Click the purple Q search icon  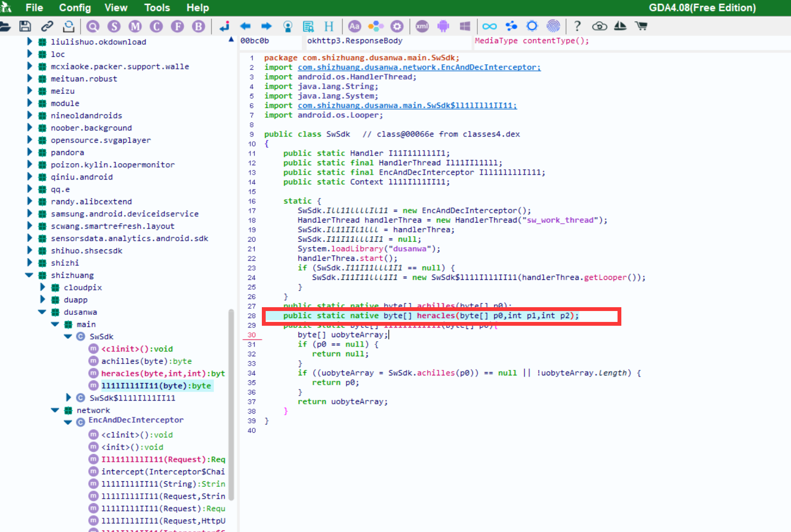pos(93,26)
